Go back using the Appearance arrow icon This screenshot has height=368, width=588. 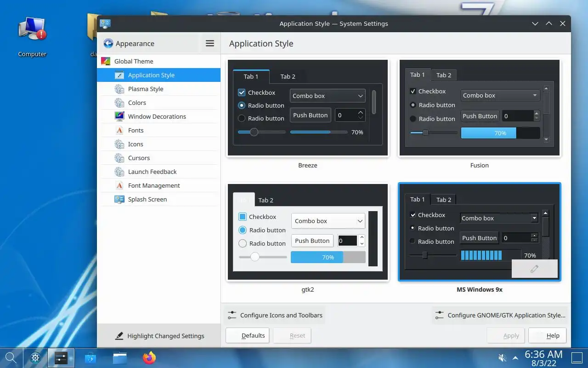tap(108, 44)
